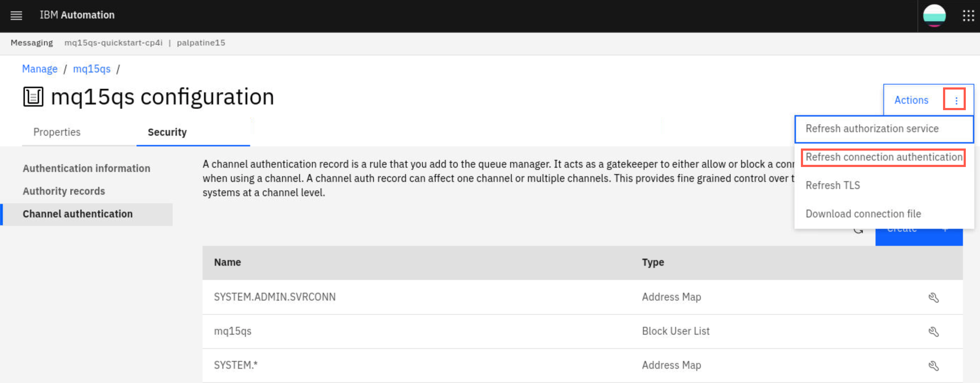Click the refresh icon beside Create
The height and width of the screenshot is (383, 980).
click(x=858, y=230)
